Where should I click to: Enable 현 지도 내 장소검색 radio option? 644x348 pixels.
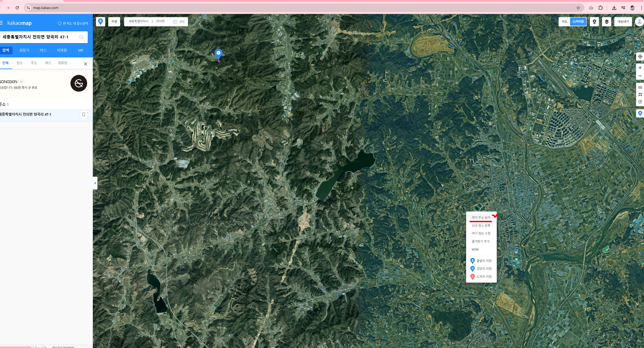pos(59,24)
